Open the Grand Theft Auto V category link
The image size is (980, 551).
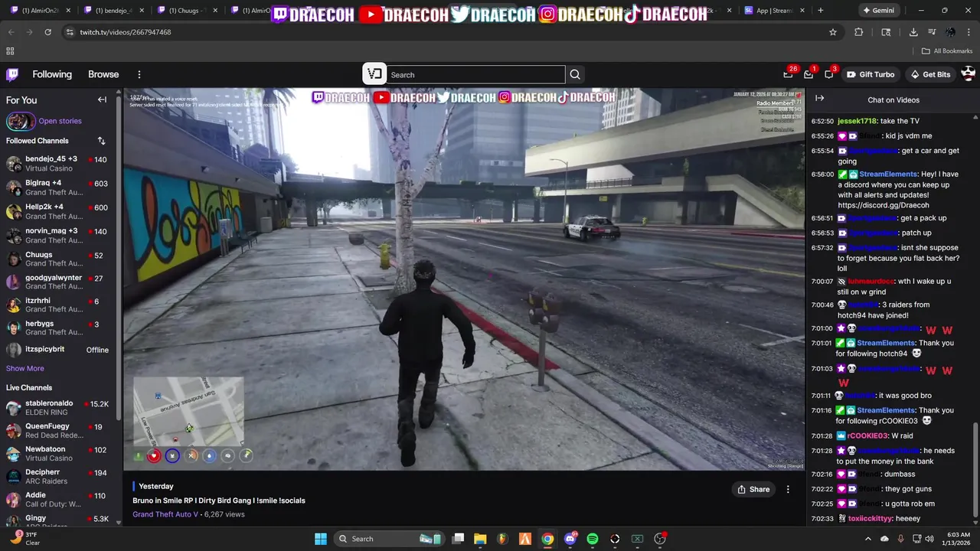[165, 514]
